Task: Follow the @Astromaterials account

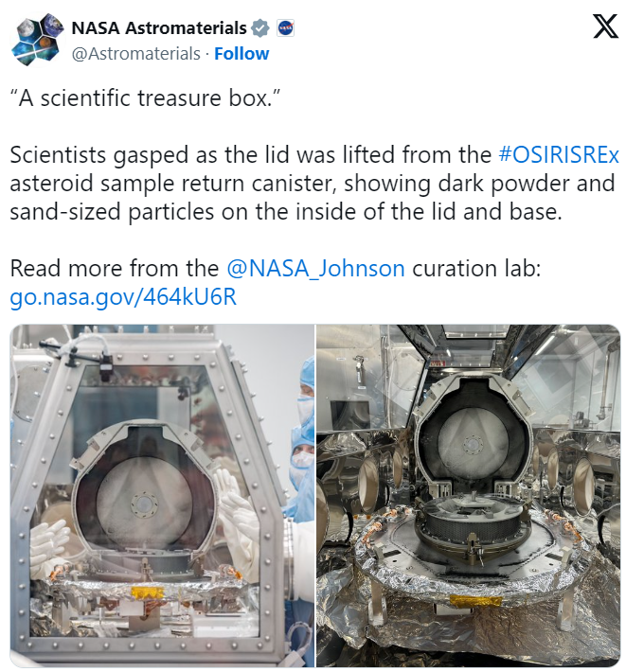Action: (241, 54)
